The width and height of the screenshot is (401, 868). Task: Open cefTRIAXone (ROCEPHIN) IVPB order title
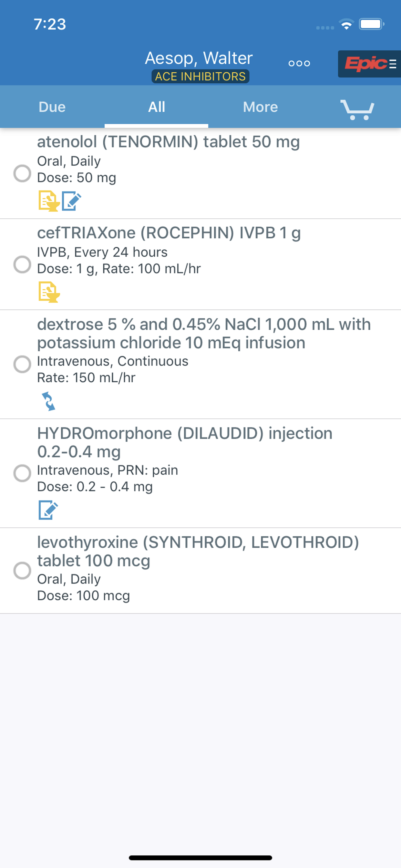[x=169, y=233]
